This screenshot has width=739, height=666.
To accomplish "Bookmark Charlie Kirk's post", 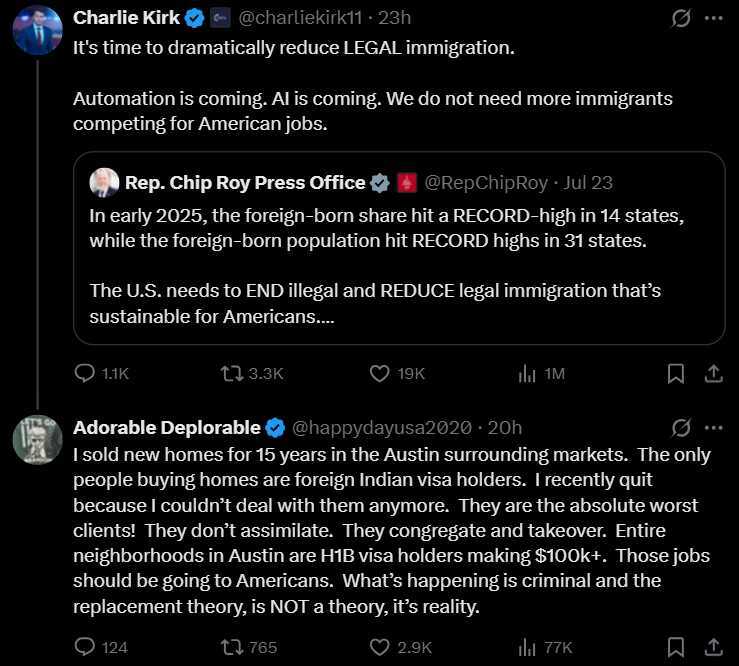I will [676, 374].
